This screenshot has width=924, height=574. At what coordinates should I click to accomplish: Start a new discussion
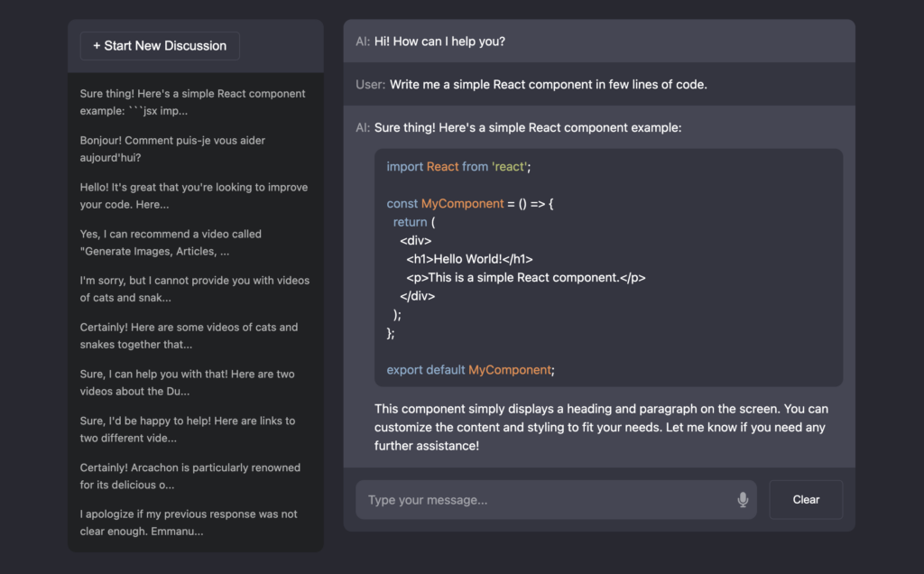(160, 46)
